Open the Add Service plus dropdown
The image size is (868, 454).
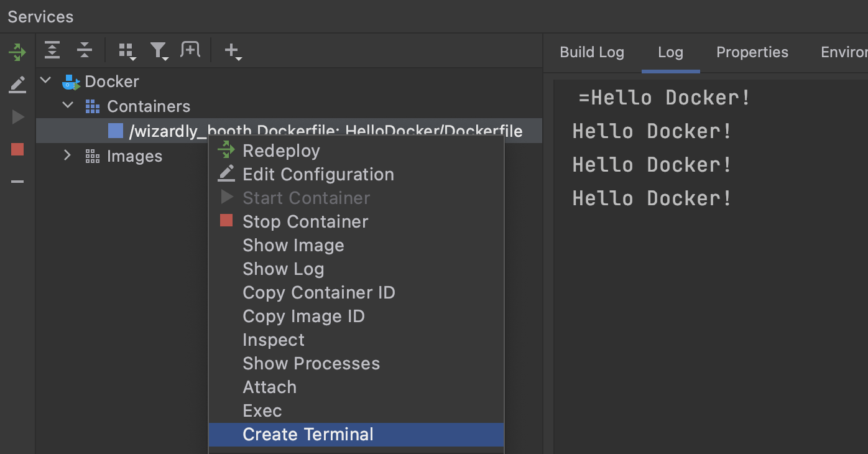[x=233, y=51]
